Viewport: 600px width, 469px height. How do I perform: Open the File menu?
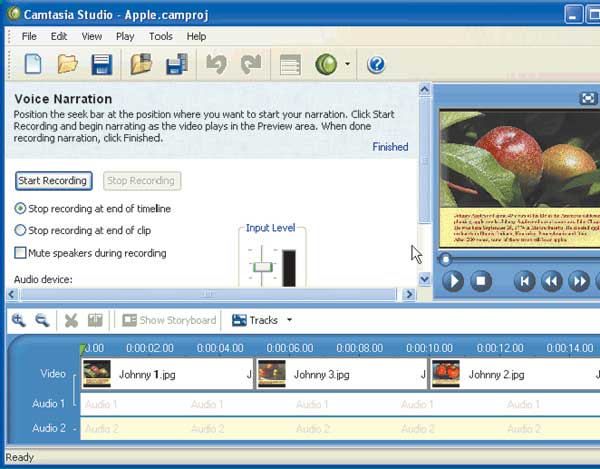(x=31, y=36)
